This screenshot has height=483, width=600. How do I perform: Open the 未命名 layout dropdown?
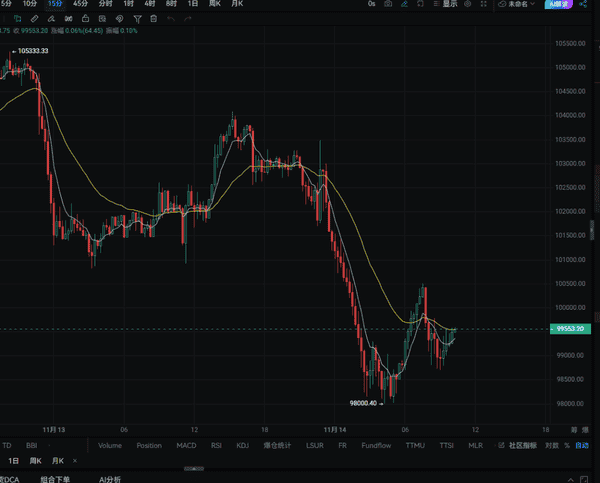[x=514, y=4]
